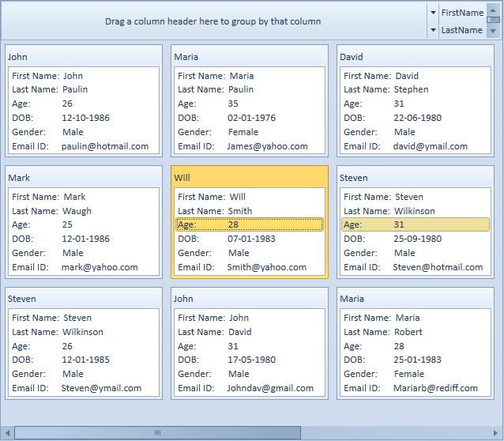
Task: Click the LastName column header
Action: point(461,30)
